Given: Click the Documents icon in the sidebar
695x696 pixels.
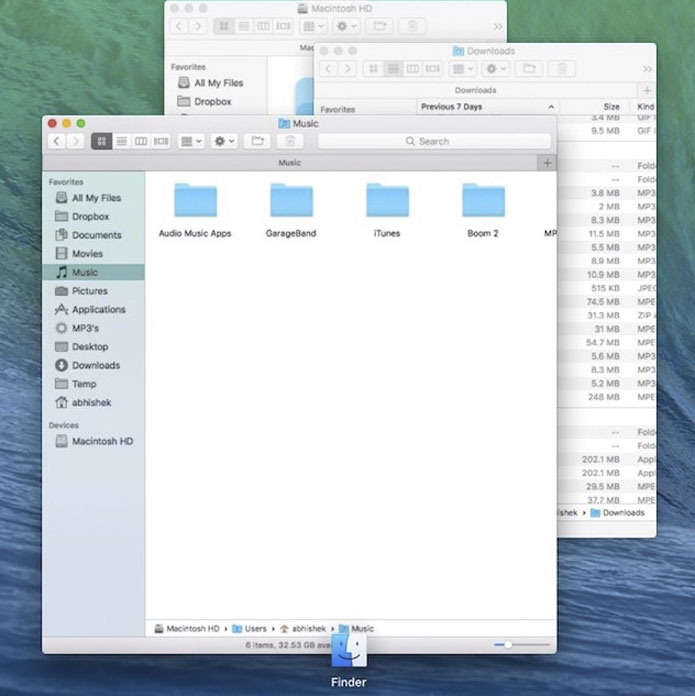Looking at the screenshot, I should click(61, 235).
